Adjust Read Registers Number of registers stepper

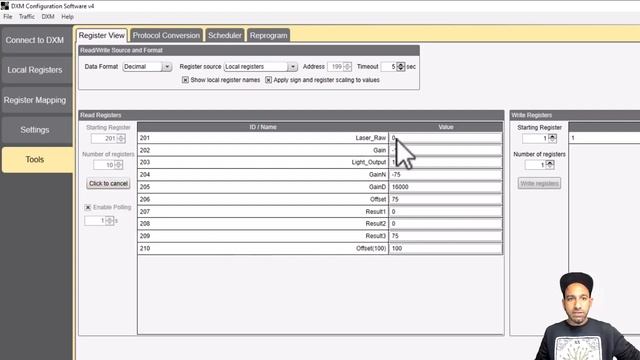coord(119,165)
